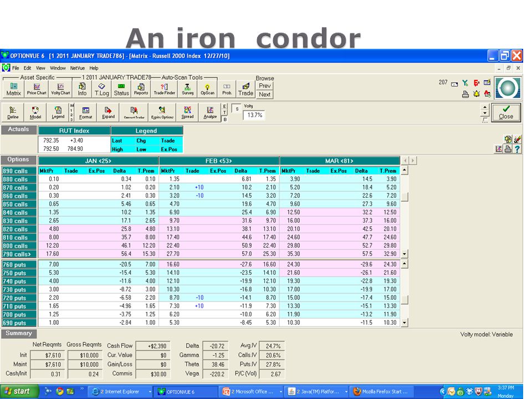This screenshot has height=399, width=532.
Task: Launch the Trade Finder tool
Action: [164, 89]
